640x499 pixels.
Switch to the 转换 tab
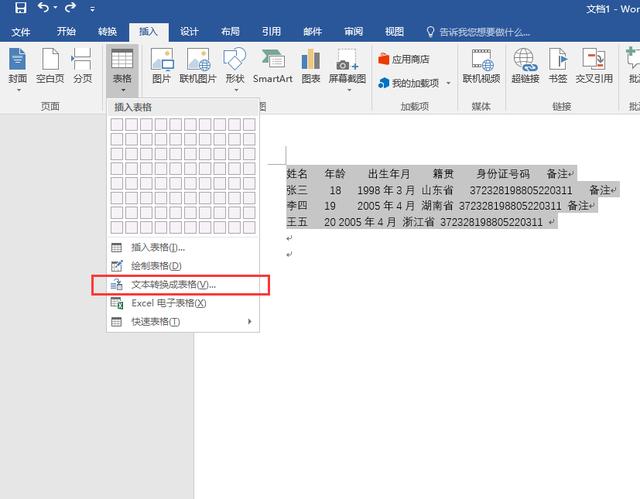click(107, 32)
